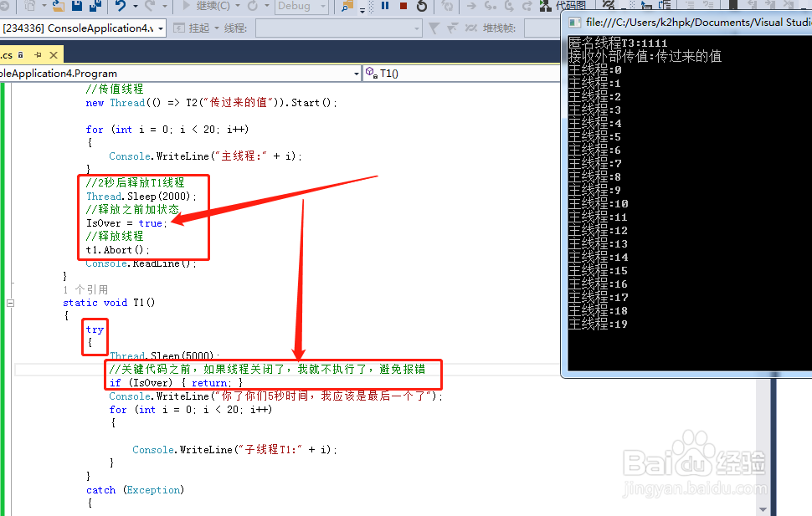
Task: Click 't1.Abort();' code line
Action: click(117, 250)
